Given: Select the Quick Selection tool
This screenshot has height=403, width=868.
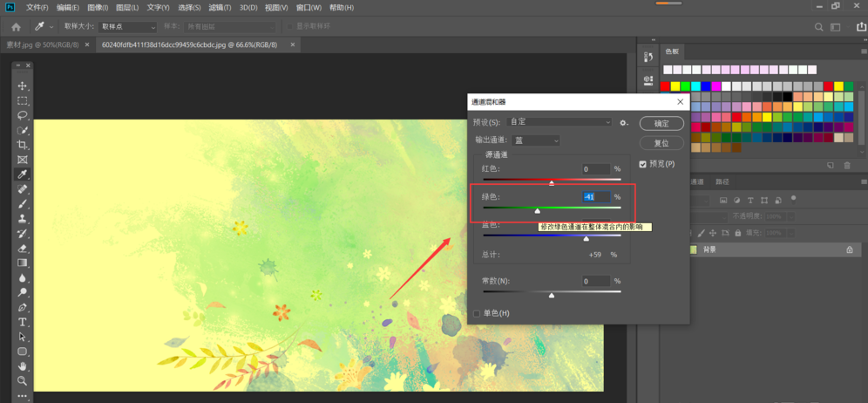Looking at the screenshot, I should click(23, 130).
